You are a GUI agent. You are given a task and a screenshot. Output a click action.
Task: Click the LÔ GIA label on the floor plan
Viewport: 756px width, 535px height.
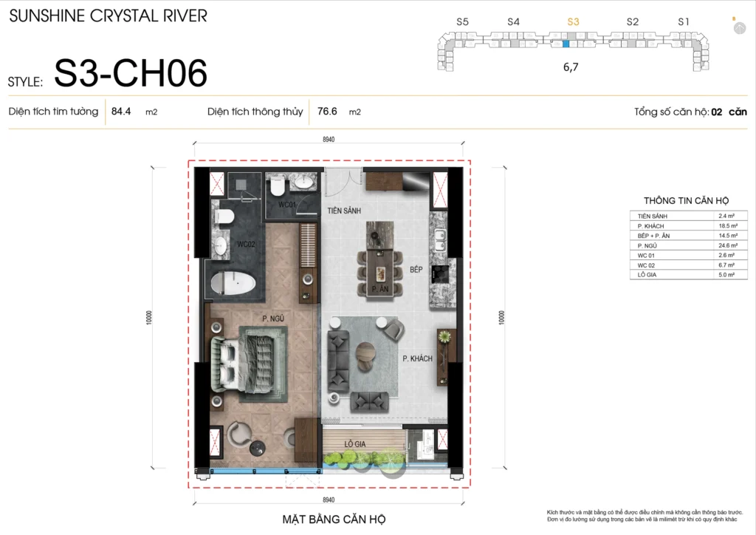point(357,444)
